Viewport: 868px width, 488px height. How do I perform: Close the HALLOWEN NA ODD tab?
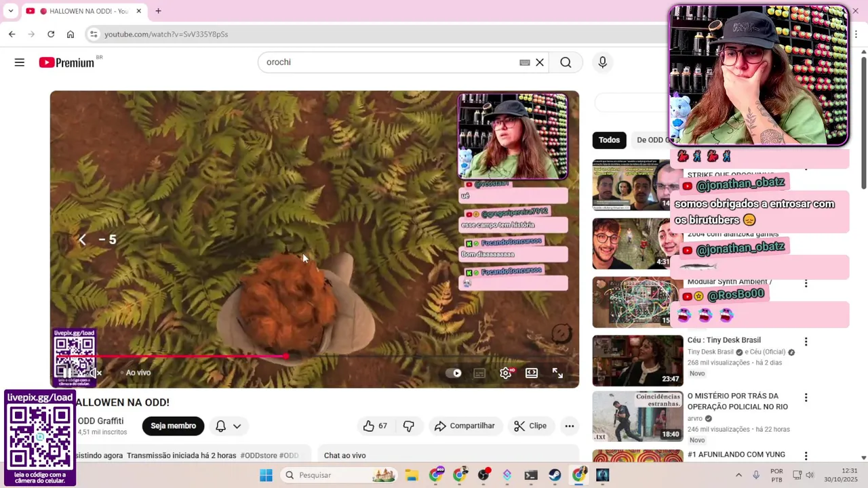139,11
